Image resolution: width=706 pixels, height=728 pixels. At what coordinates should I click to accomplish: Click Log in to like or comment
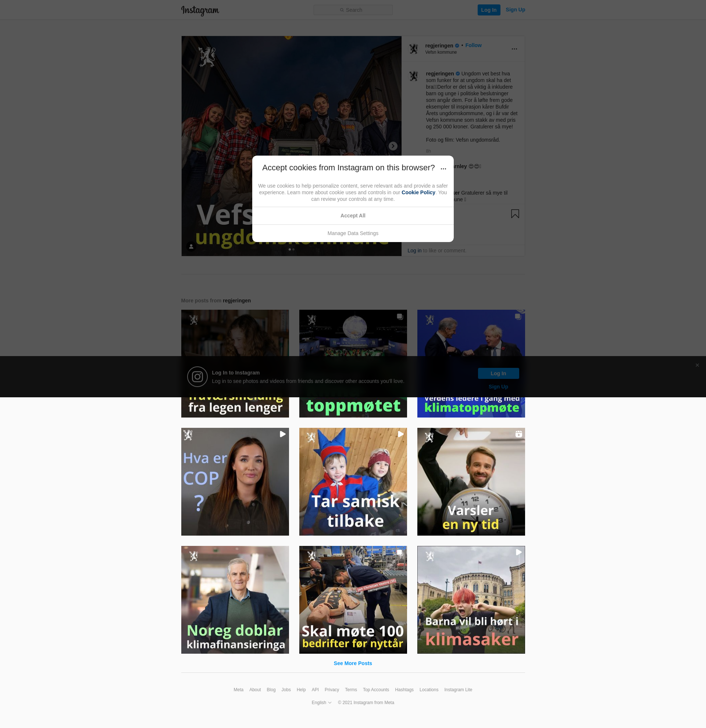click(x=414, y=251)
